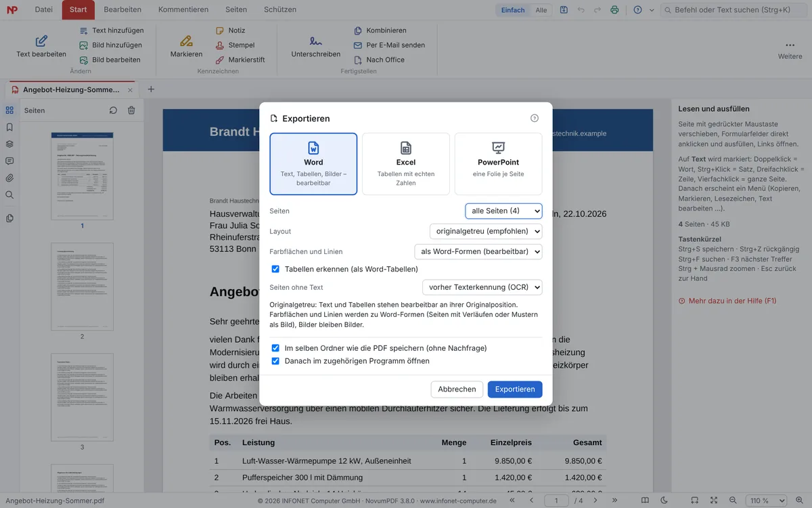
Task: Switch ribbon mode to Alle
Action: [x=541, y=10]
